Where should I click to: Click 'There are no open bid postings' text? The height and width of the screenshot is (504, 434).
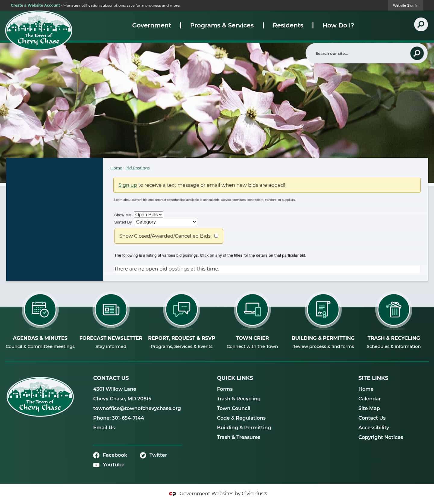pos(167,269)
